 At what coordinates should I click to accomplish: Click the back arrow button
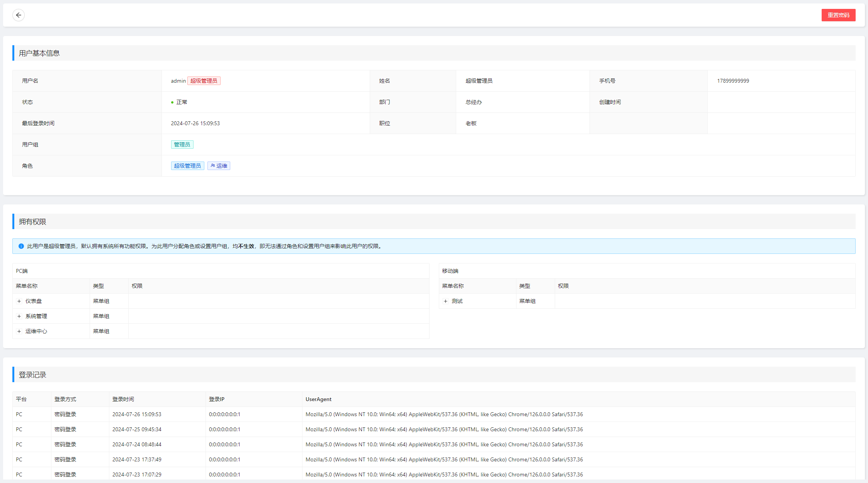19,15
